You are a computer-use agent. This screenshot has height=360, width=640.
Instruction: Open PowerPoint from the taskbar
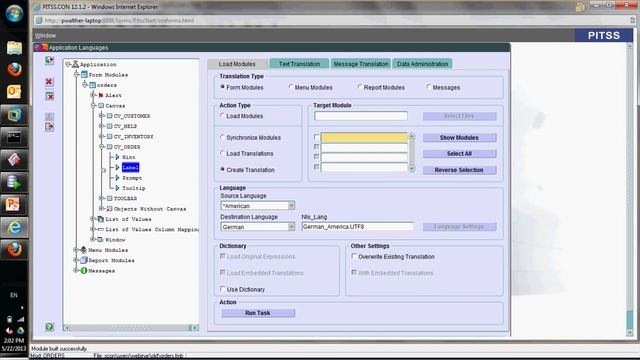pyautogui.click(x=13, y=204)
